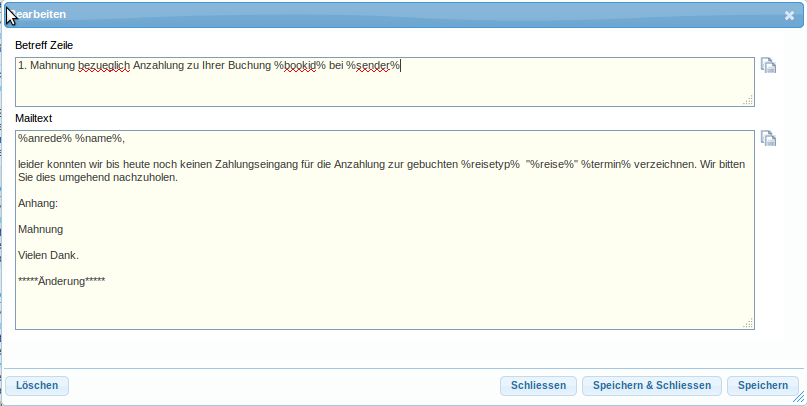The width and height of the screenshot is (807, 406).
Task: Click the resize grip of the Mailtext area
Action: point(748,323)
